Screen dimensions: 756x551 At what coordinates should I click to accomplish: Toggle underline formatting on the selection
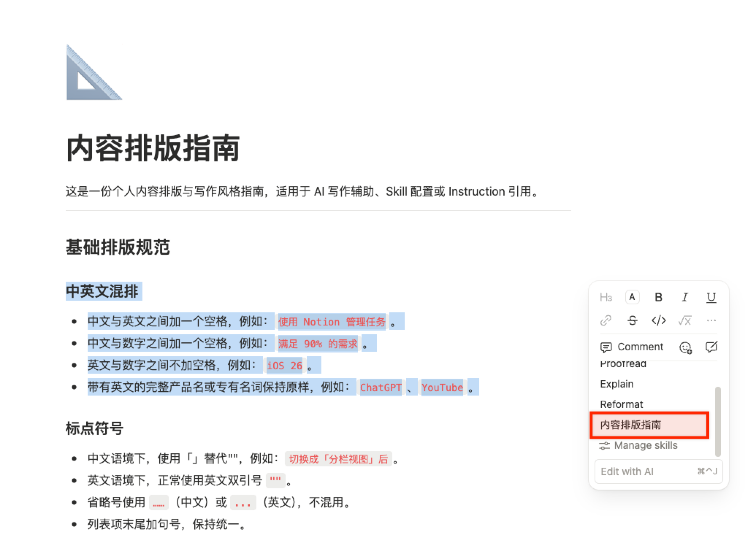click(x=711, y=297)
